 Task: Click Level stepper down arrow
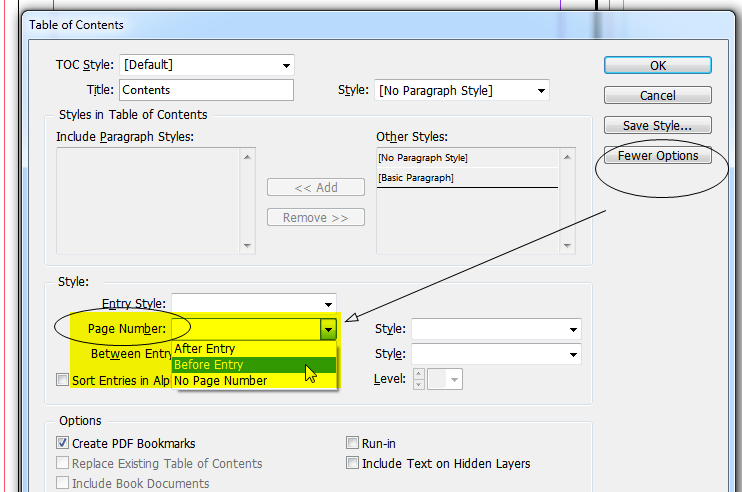click(419, 384)
